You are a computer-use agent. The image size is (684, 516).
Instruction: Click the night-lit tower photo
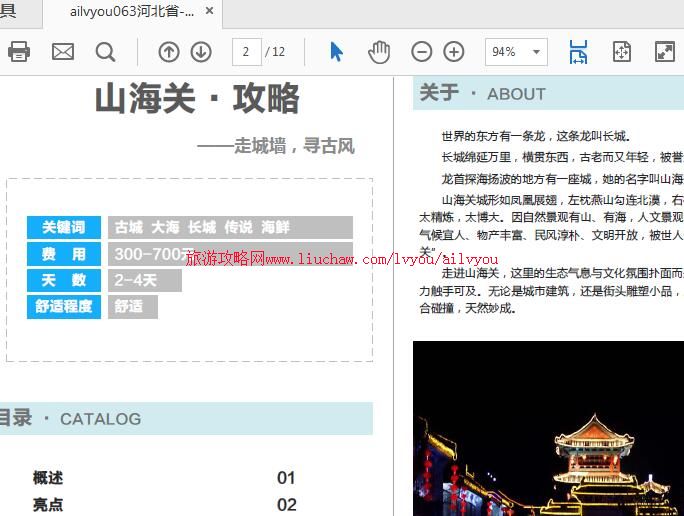548,428
